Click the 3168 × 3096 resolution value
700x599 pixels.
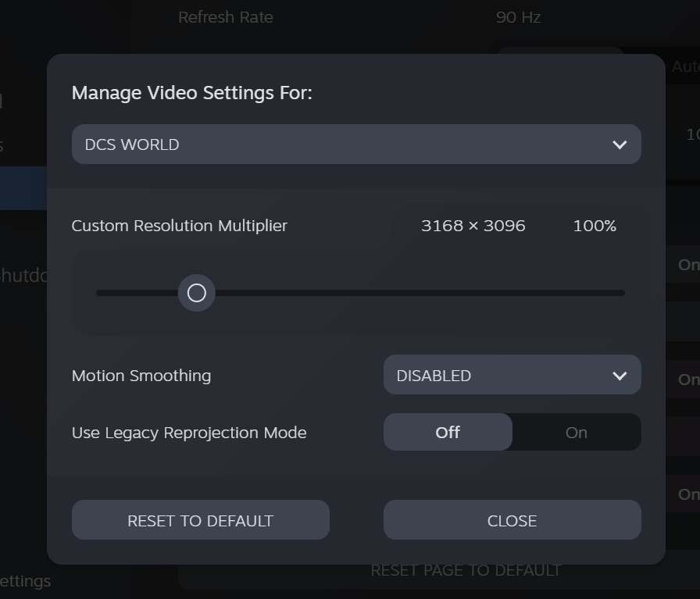(473, 226)
